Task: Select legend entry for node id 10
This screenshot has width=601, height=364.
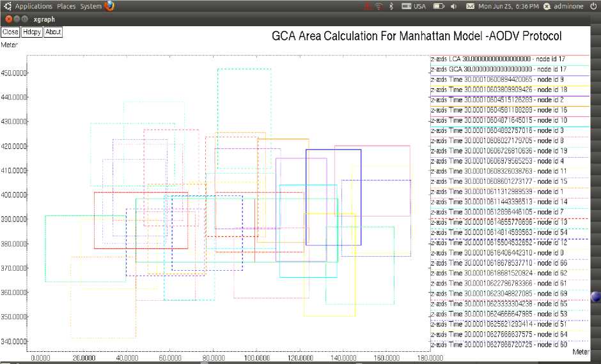Action: 499,121
